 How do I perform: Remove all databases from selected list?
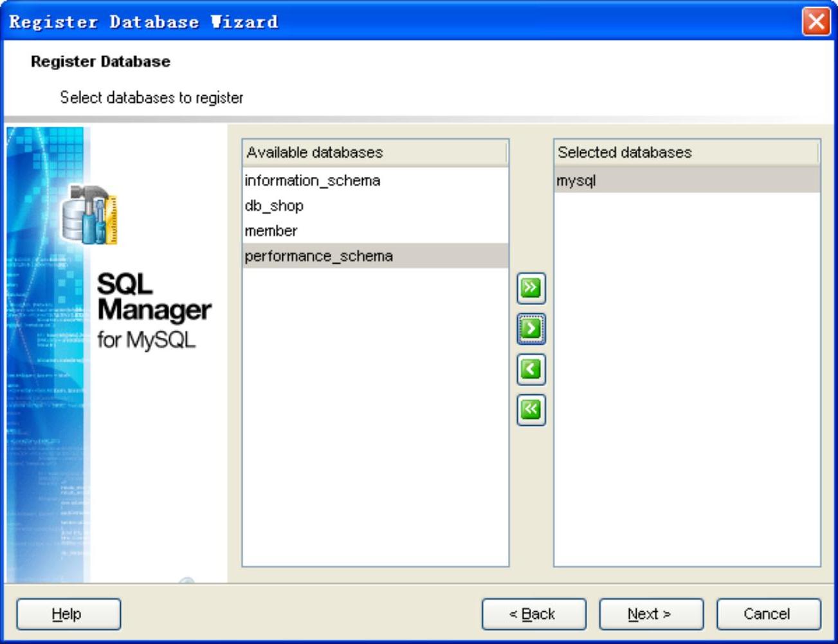click(x=531, y=410)
